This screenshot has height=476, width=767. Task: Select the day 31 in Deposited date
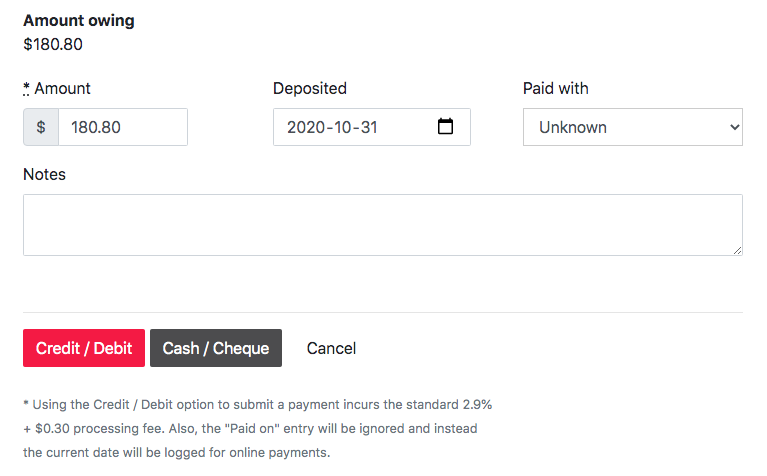click(369, 127)
